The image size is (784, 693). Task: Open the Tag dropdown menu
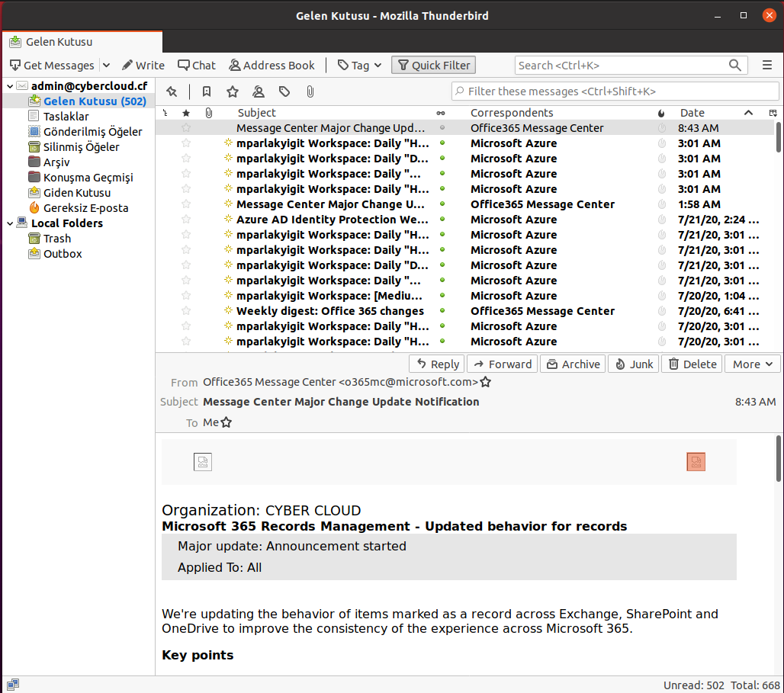pyautogui.click(x=359, y=66)
